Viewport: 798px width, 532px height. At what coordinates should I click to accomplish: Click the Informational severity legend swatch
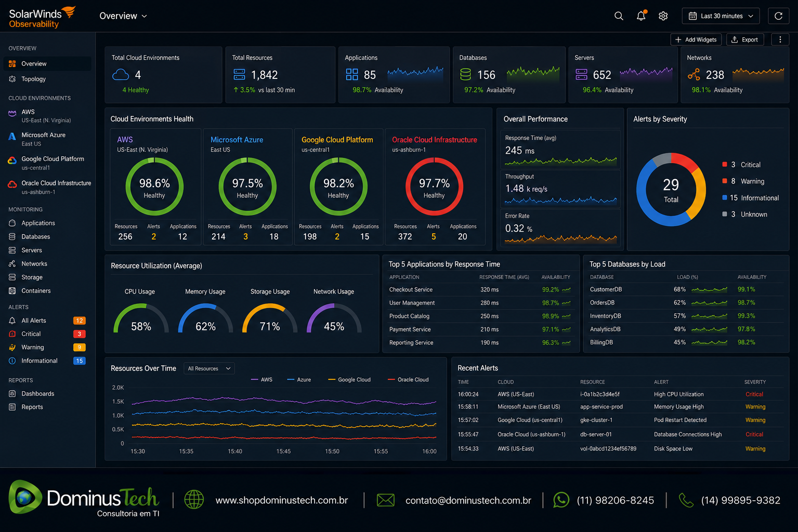(725, 197)
